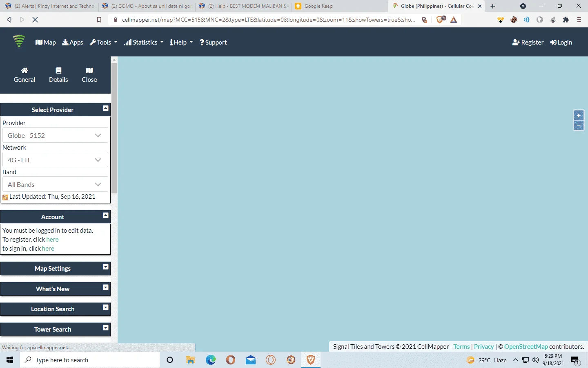Click the CellMapper signal logo
Screen dimensions: 588x368
(19, 41)
